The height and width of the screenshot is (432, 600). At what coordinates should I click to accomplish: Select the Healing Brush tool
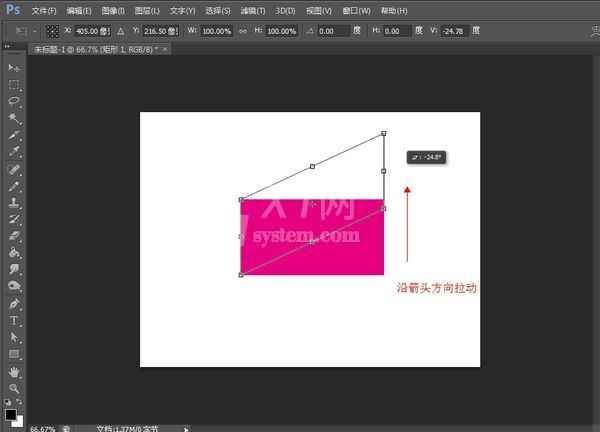(x=14, y=170)
